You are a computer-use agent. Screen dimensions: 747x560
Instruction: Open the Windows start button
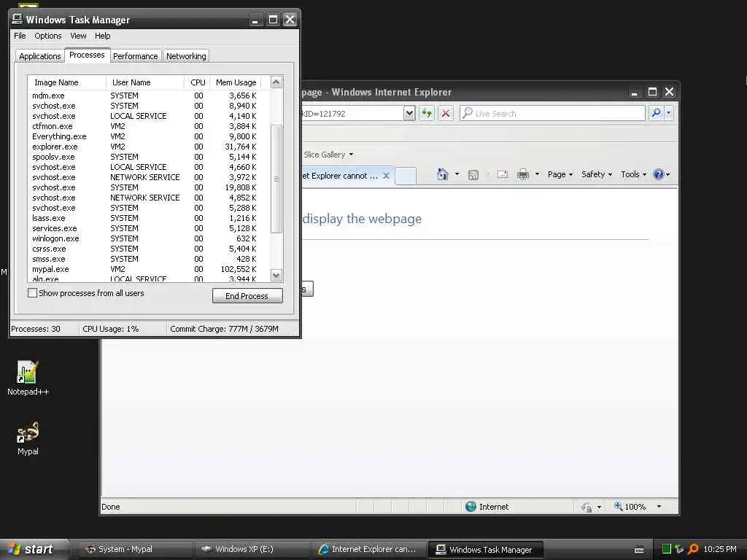(31, 549)
